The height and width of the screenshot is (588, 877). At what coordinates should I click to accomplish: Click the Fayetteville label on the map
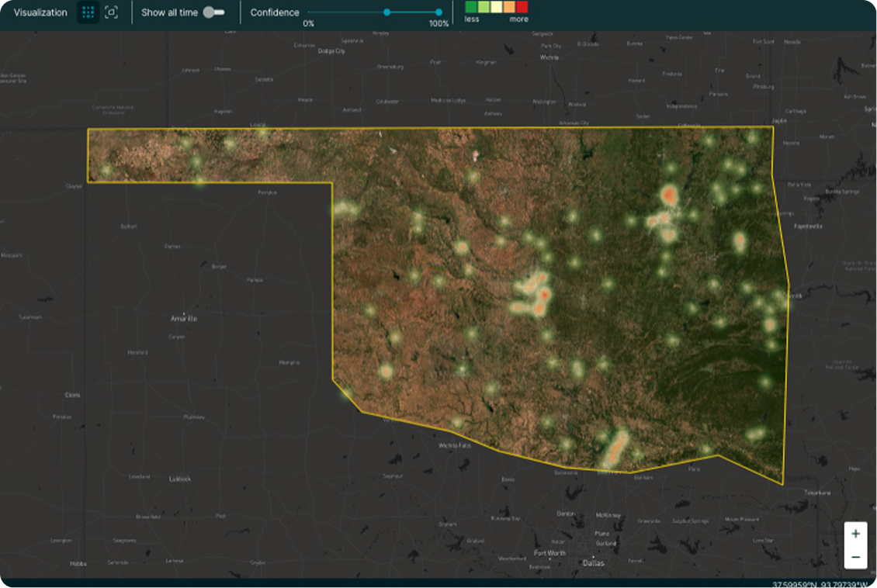(x=808, y=227)
